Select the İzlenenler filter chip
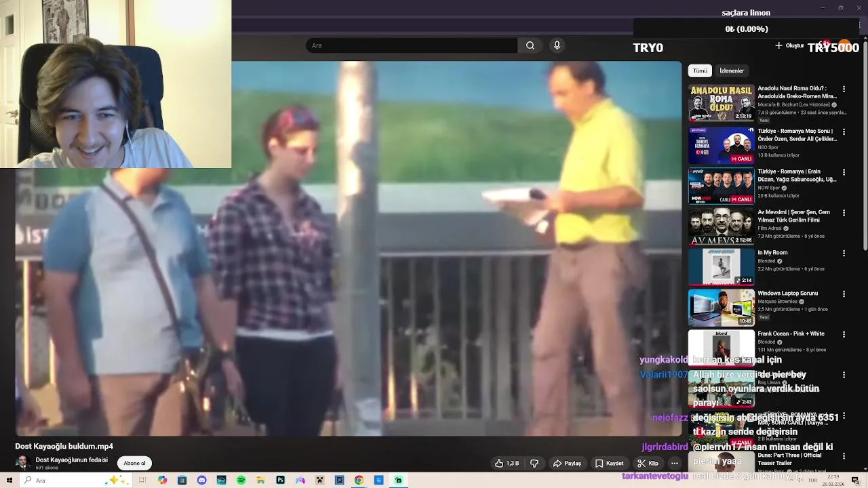This screenshot has height=488, width=868. click(x=732, y=70)
